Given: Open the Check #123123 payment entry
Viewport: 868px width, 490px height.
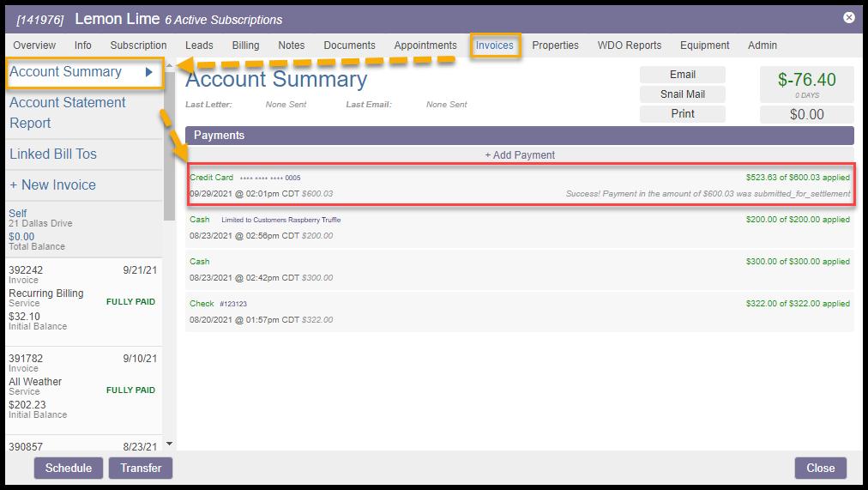Looking at the screenshot, I should (520, 312).
